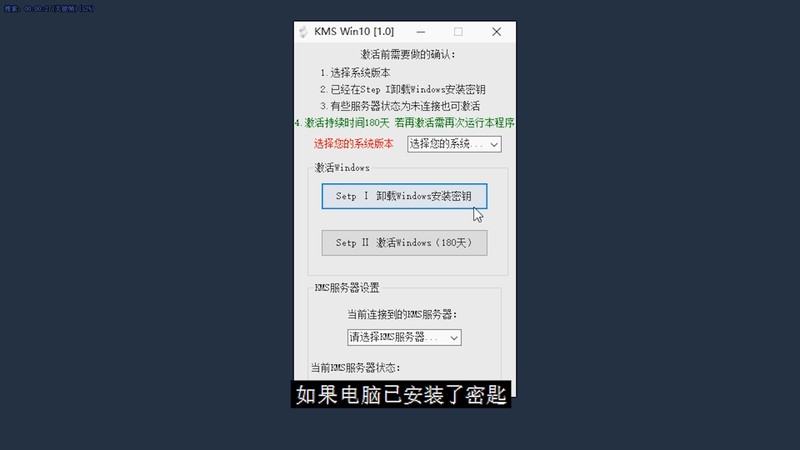Open the 选择您的系统 version dropdown
This screenshot has height=450, width=800.
[454, 144]
